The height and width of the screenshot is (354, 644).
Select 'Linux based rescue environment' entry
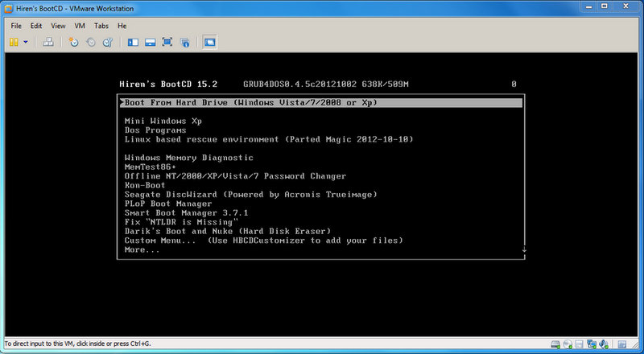coord(269,139)
